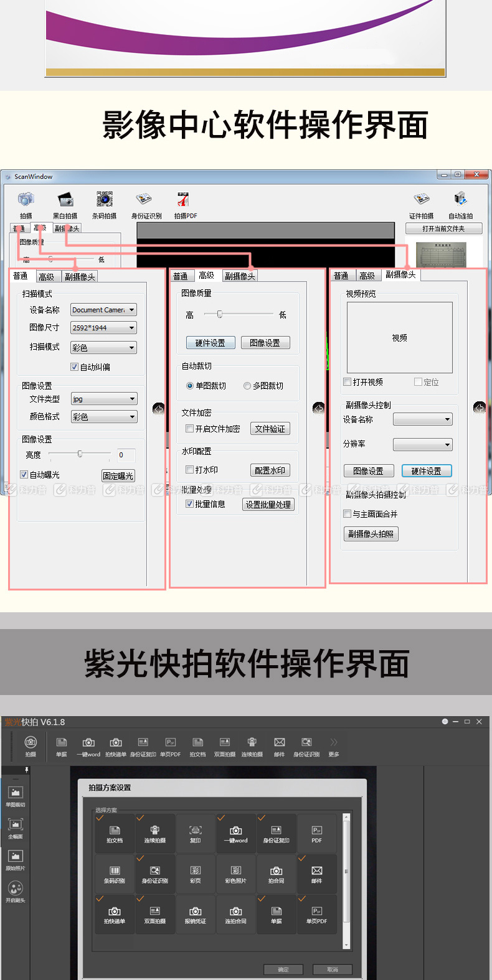Select 单据 in the 紫光快拍 top toolbar

click(62, 747)
